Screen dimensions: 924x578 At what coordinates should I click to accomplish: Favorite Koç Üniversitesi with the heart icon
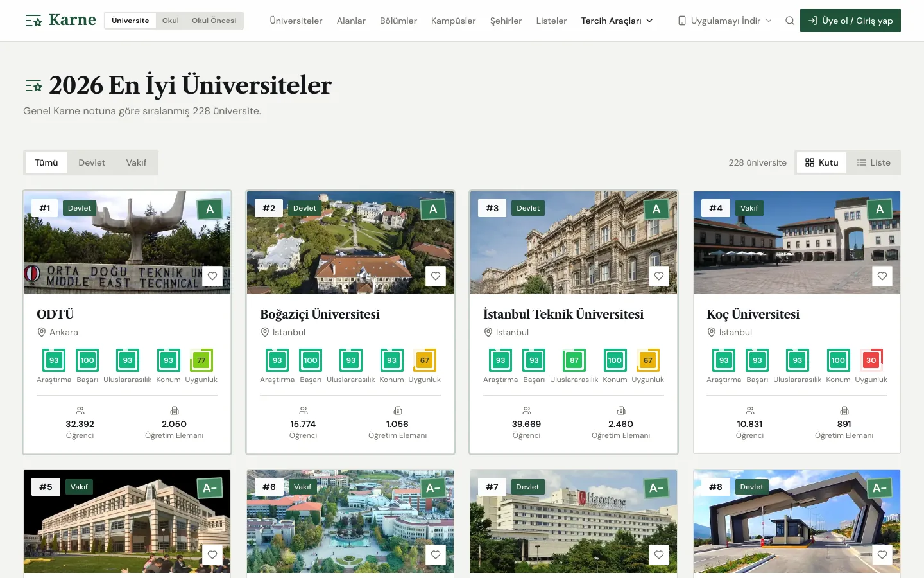[x=882, y=276]
